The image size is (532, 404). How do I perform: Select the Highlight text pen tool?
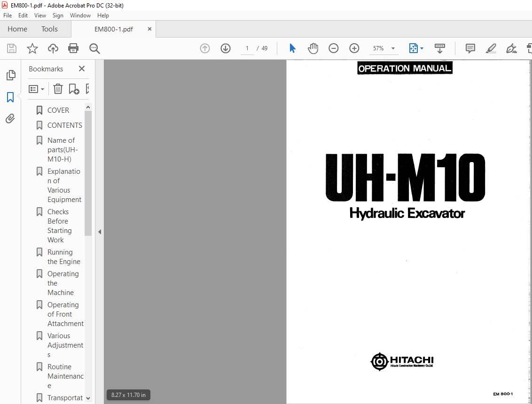pyautogui.click(x=491, y=48)
